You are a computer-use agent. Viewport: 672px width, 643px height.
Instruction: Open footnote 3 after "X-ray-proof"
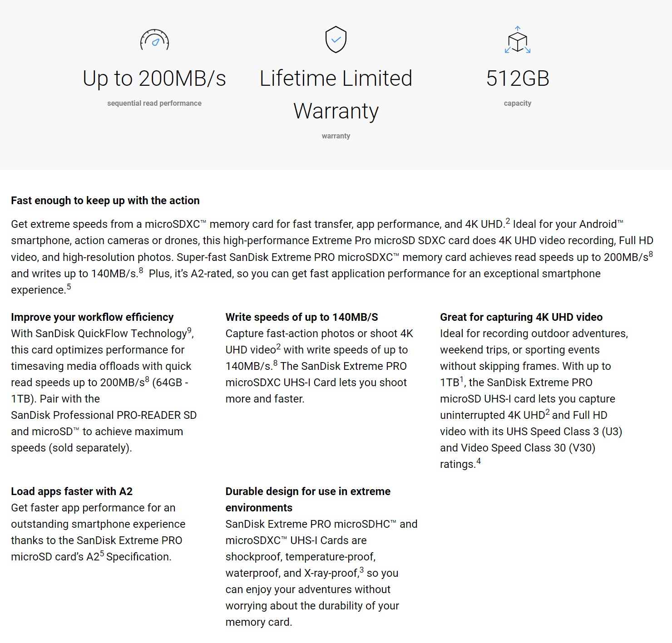361,570
